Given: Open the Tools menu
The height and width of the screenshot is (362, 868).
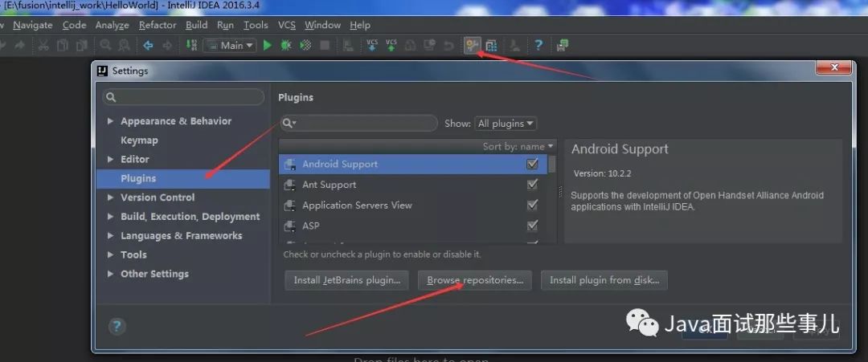Looking at the screenshot, I should 256,25.
